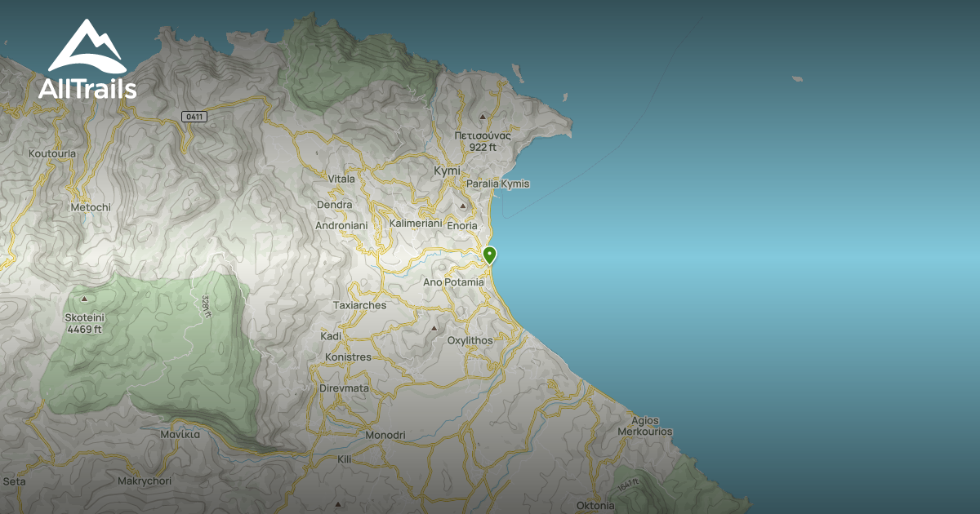Click the Πετισούνας 922 ft peak triangle
This screenshot has height=514, width=980.
pyautogui.click(x=483, y=117)
